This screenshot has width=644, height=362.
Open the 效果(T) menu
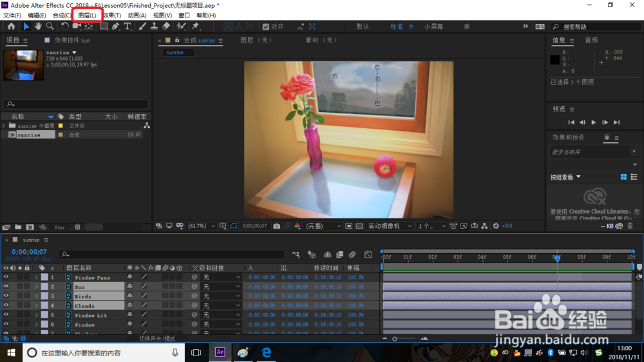pos(112,15)
